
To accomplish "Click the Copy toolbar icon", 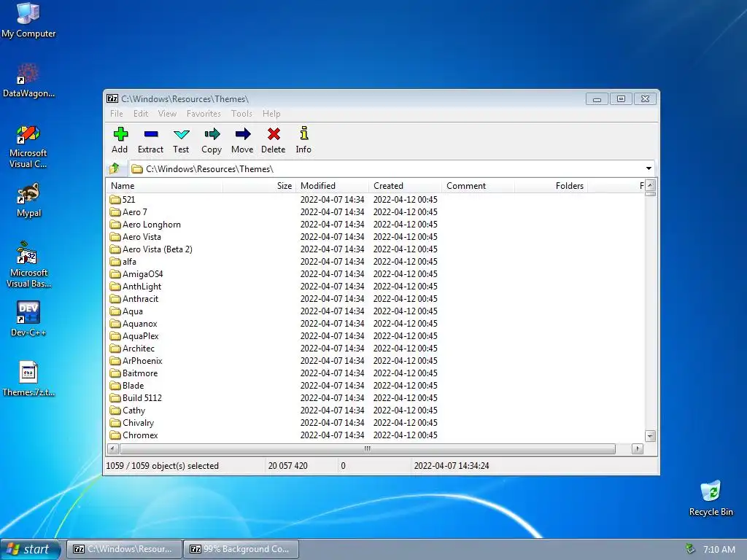I will pos(212,134).
